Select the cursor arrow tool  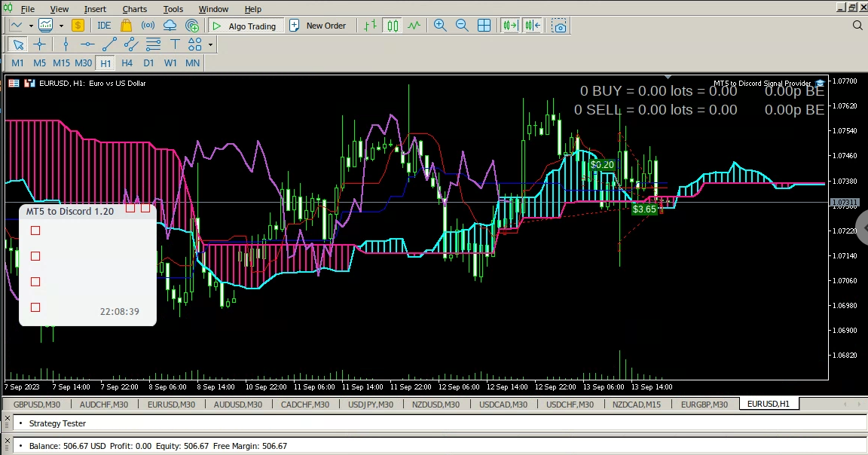tap(18, 44)
